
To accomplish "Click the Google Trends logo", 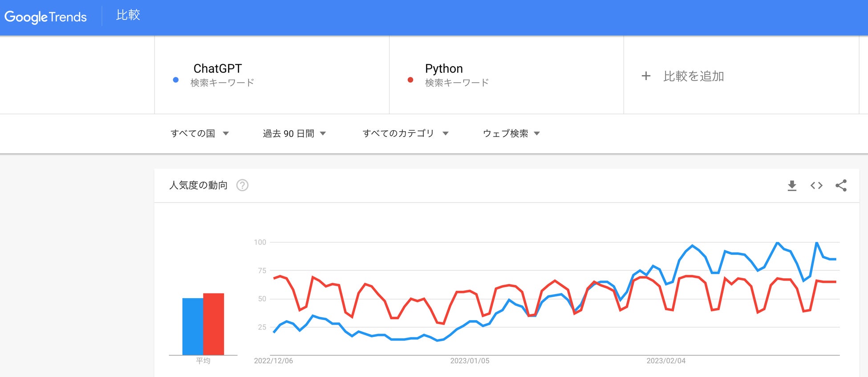I will pos(45,17).
